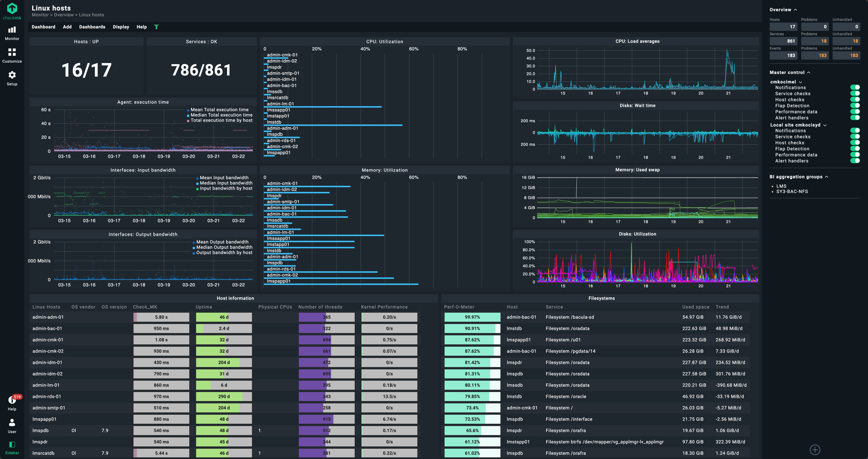Image resolution: width=868 pixels, height=459 pixels.
Task: Toggle cmkocisyd Host checks switch
Action: [x=855, y=143]
